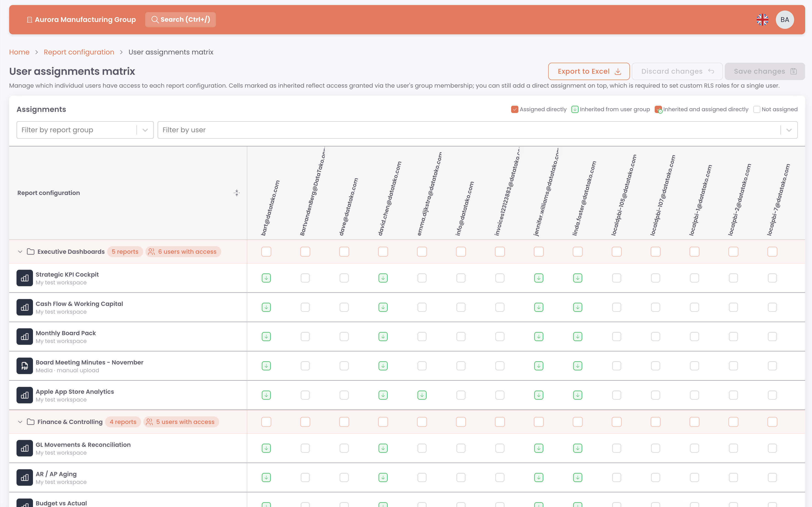Toggle Strategic KPI Cockpit for BartvandenBerg user
The image size is (812, 507).
(305, 278)
